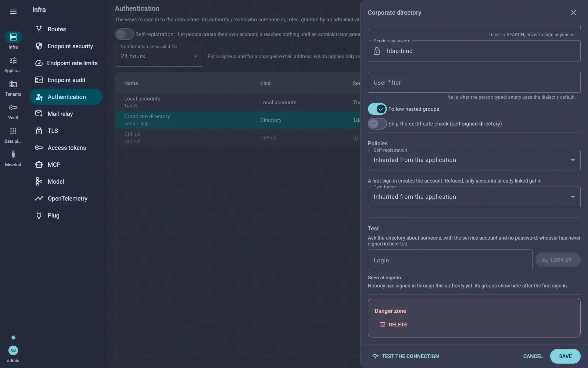
Task: Click the Delete button in Danger zone
Action: [394, 325]
